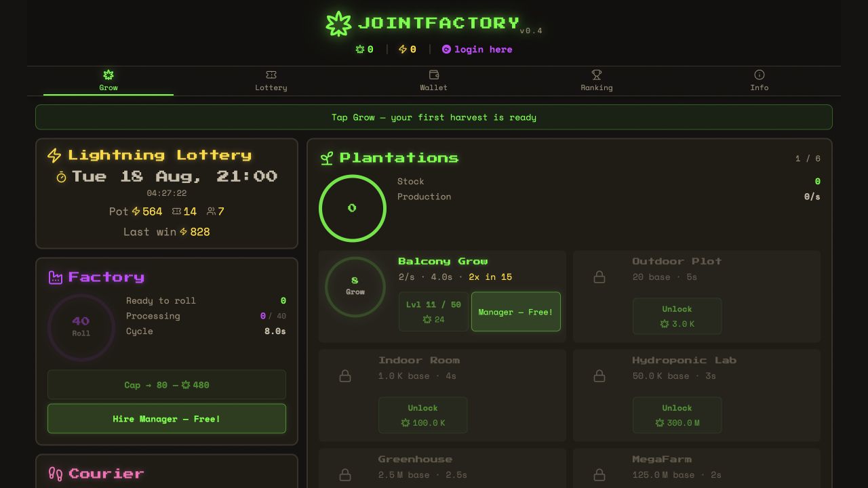Go to the Ranking tab

[x=597, y=80]
